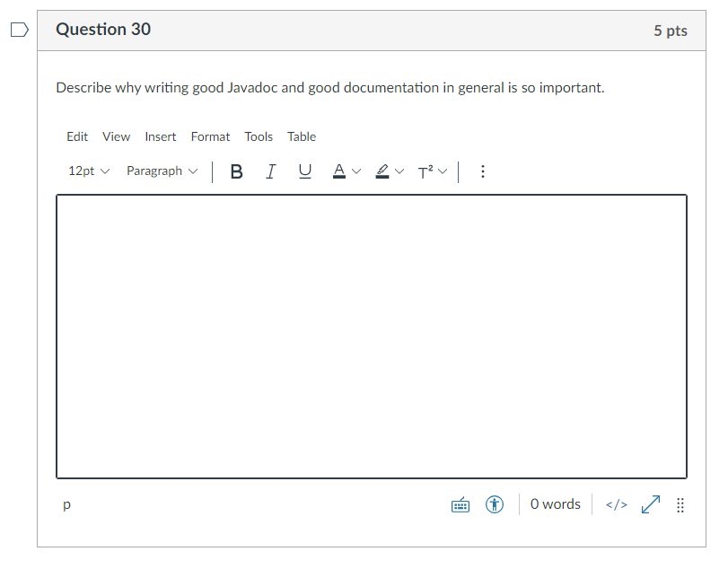This screenshot has width=728, height=569.
Task: Switch to the raw HTML editor
Action: (x=616, y=504)
